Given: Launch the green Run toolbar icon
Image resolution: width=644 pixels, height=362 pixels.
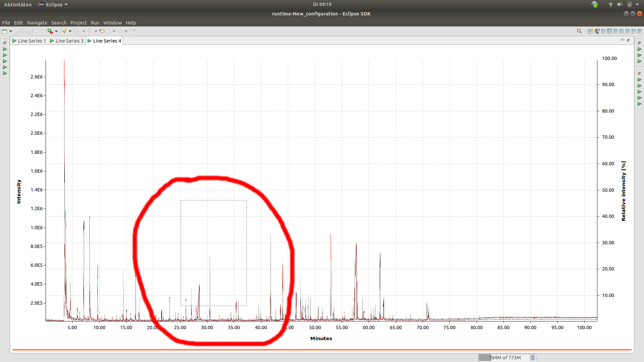Looking at the screenshot, I should coord(50,31).
